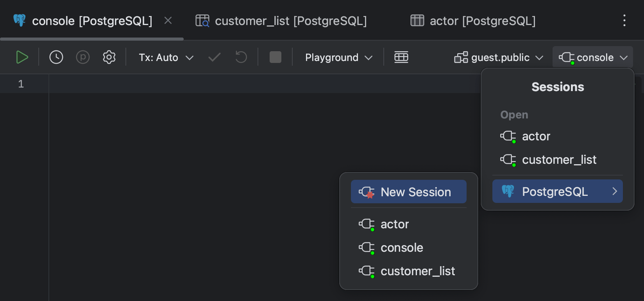The image size is (644, 301).
Task: Click the tab bar more-options icon
Action: (624, 21)
